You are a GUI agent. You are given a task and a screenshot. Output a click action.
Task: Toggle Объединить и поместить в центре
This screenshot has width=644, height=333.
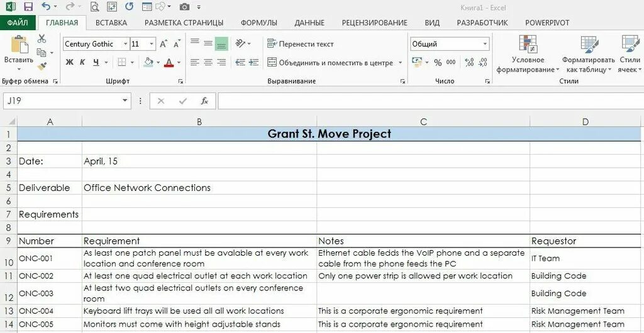pyautogui.click(x=330, y=63)
